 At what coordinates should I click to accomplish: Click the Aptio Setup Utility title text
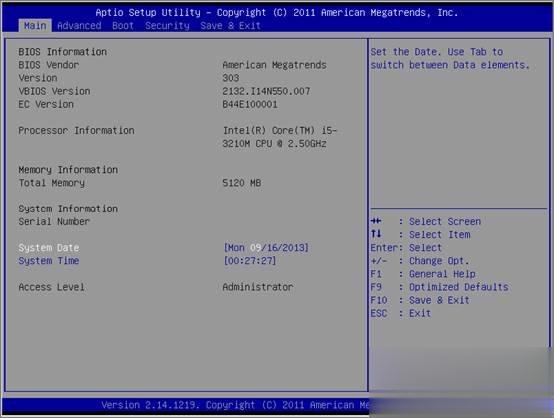277,13
